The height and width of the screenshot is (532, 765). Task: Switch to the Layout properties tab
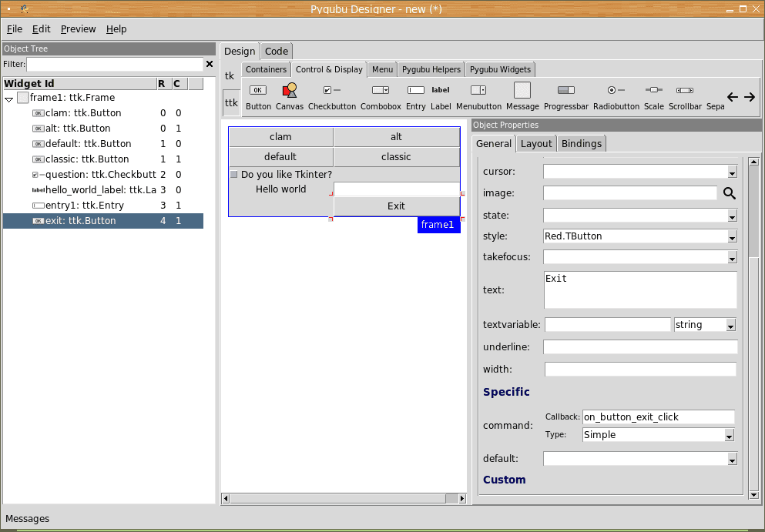click(535, 144)
